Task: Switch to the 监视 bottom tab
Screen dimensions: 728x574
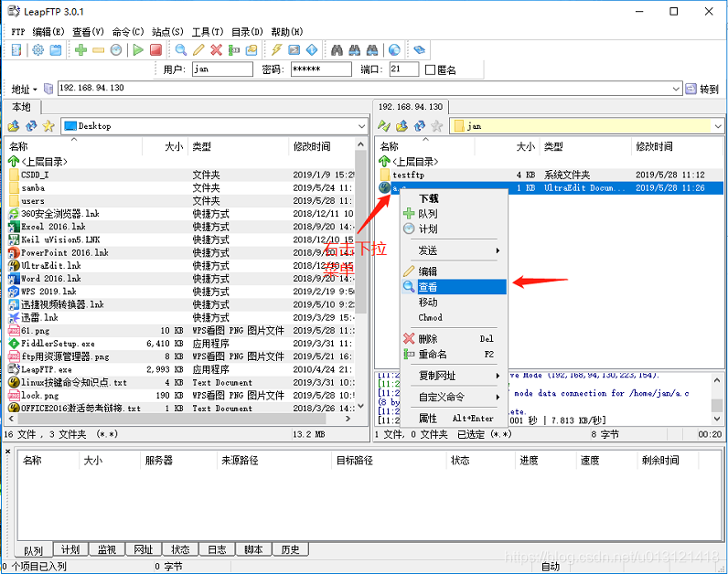Action: click(x=107, y=549)
